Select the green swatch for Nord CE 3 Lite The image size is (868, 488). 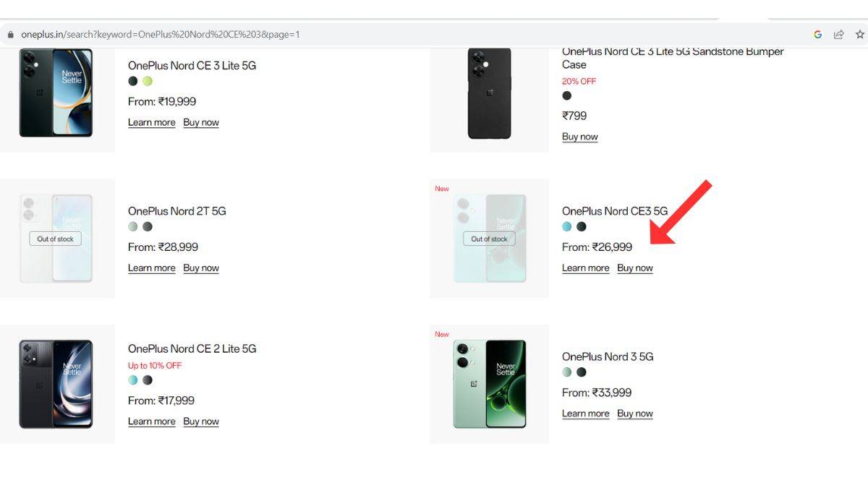pos(147,81)
